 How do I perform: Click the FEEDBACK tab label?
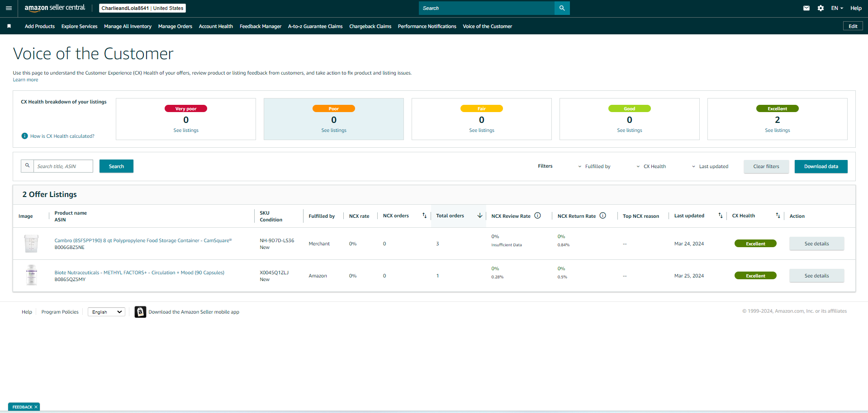coord(22,407)
